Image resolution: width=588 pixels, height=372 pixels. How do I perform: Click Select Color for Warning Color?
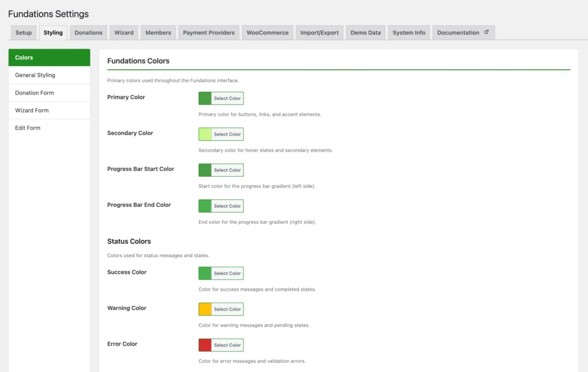(227, 309)
